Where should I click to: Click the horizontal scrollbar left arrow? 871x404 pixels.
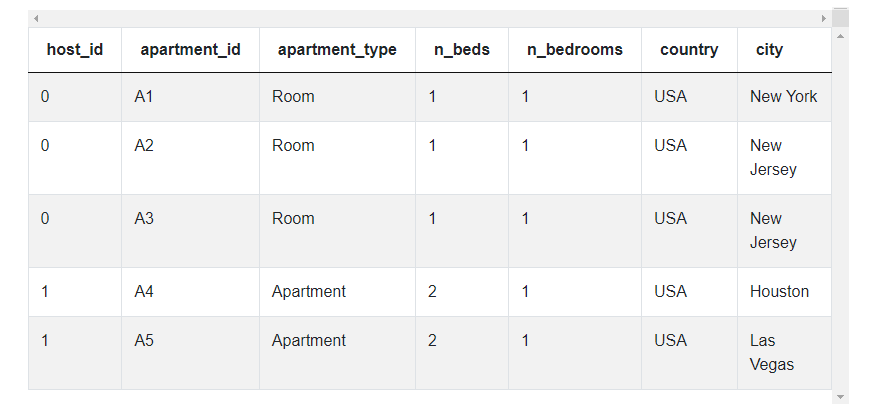(x=36, y=18)
